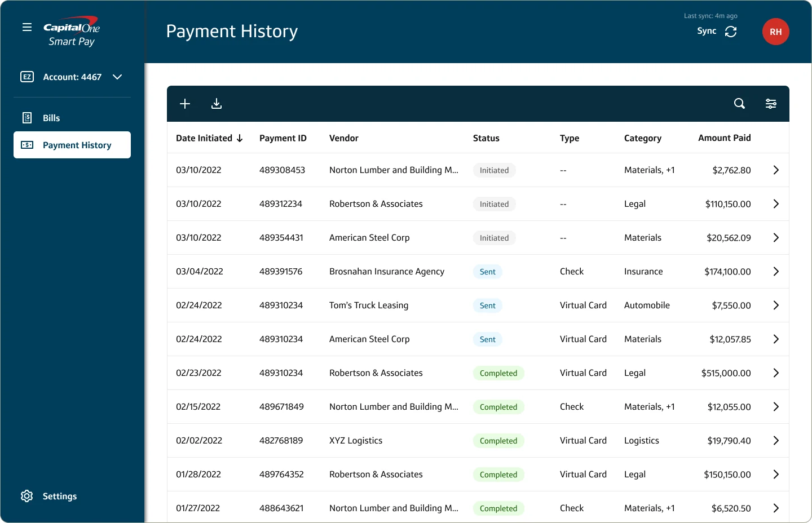This screenshot has height=523, width=812.
Task: Sort by Date Initiated arrow
Action: coord(240,138)
